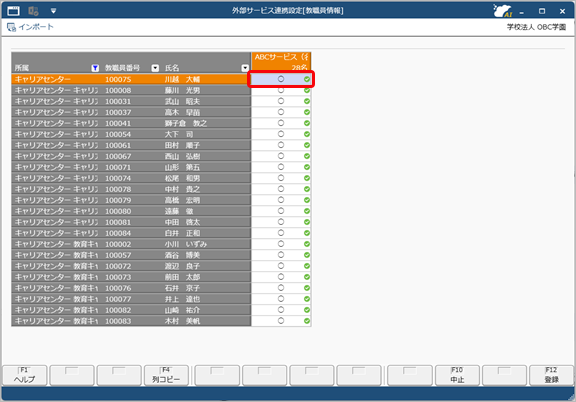
Task: Click the インポート icon in the toolbar
Action: click(x=11, y=27)
